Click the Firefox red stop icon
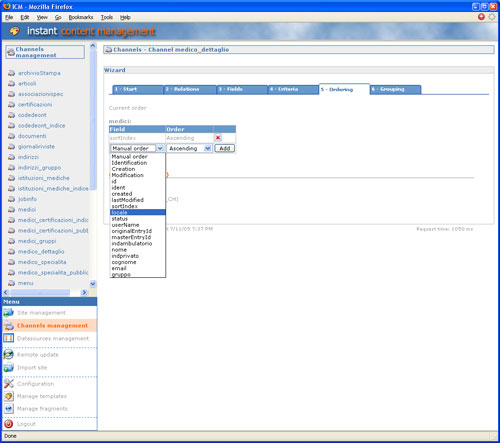 click(481, 17)
